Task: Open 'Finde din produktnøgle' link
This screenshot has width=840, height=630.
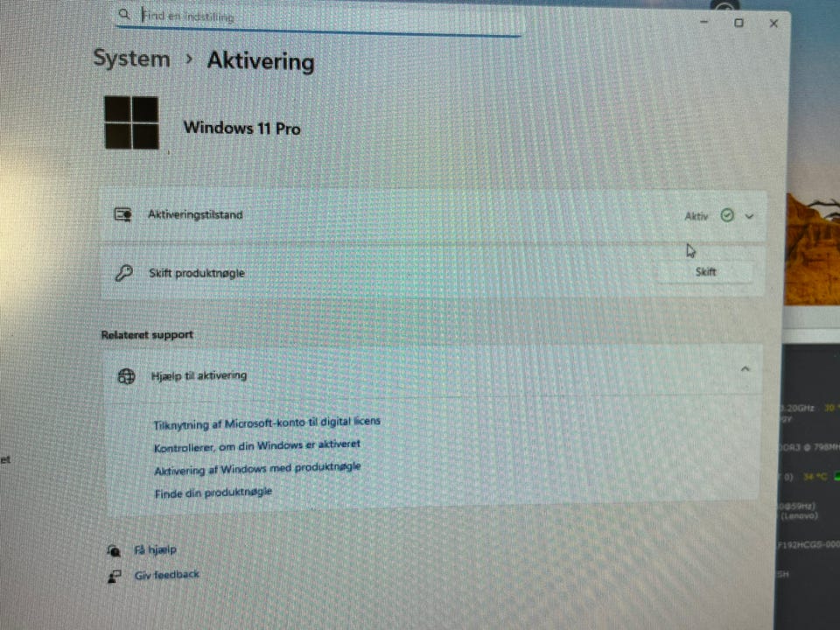Action: point(213,493)
